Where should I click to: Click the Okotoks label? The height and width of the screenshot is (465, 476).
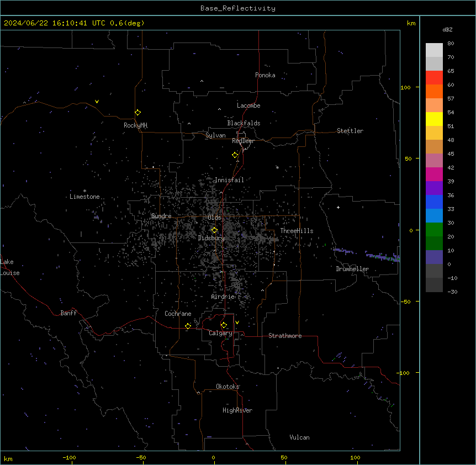pyautogui.click(x=228, y=387)
